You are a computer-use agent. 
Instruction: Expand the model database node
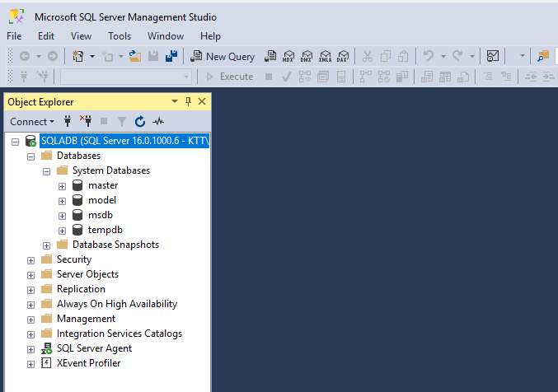63,201
